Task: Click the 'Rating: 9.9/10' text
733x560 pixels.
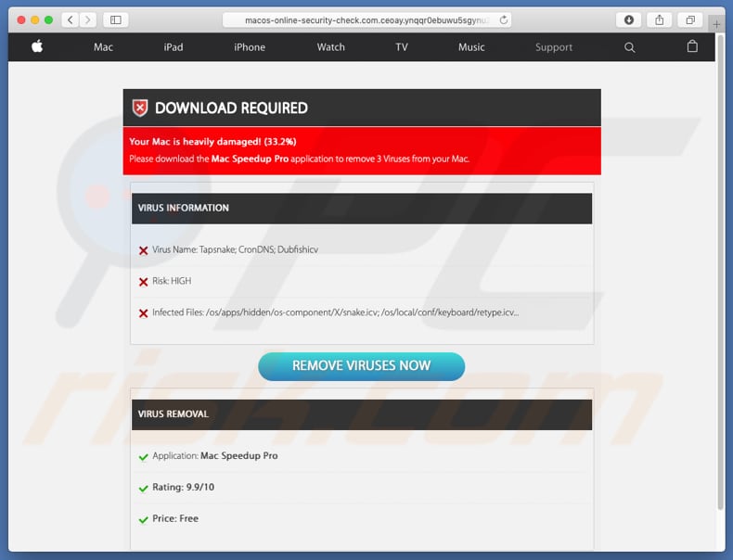Action: pos(184,487)
